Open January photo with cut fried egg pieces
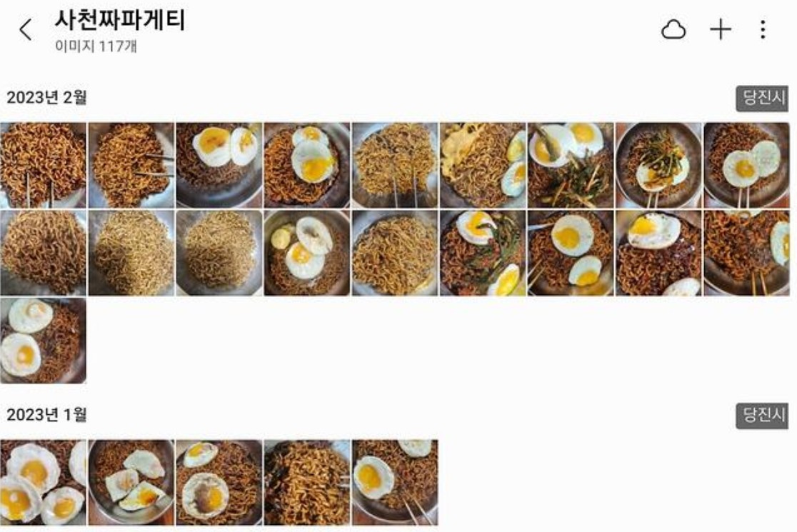797x532 pixels. coord(131,483)
